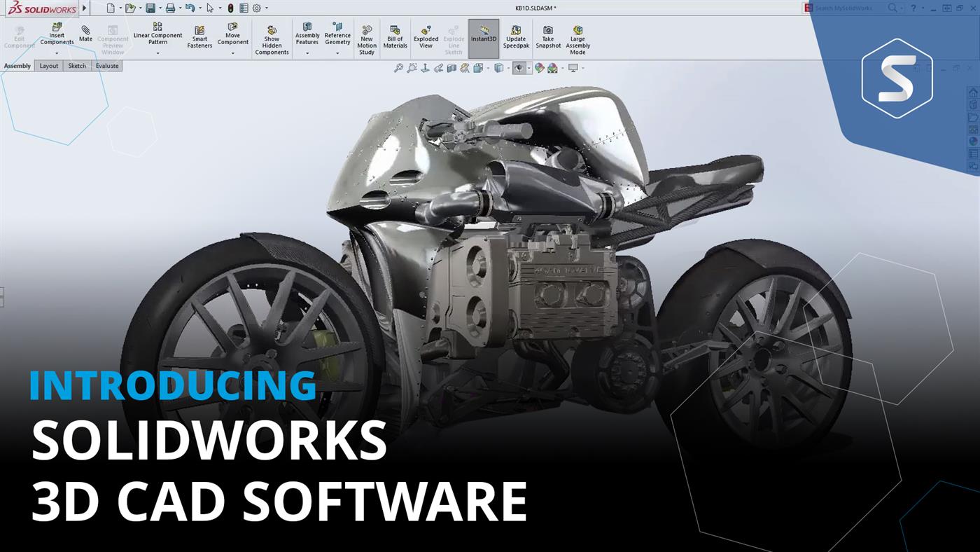Select the Linear Component Pattern tool

157,35
